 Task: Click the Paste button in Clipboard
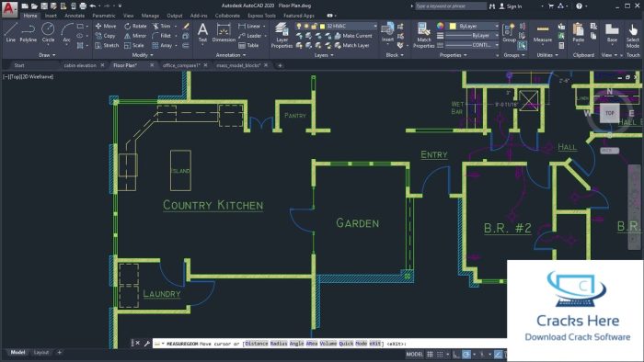[x=579, y=33]
